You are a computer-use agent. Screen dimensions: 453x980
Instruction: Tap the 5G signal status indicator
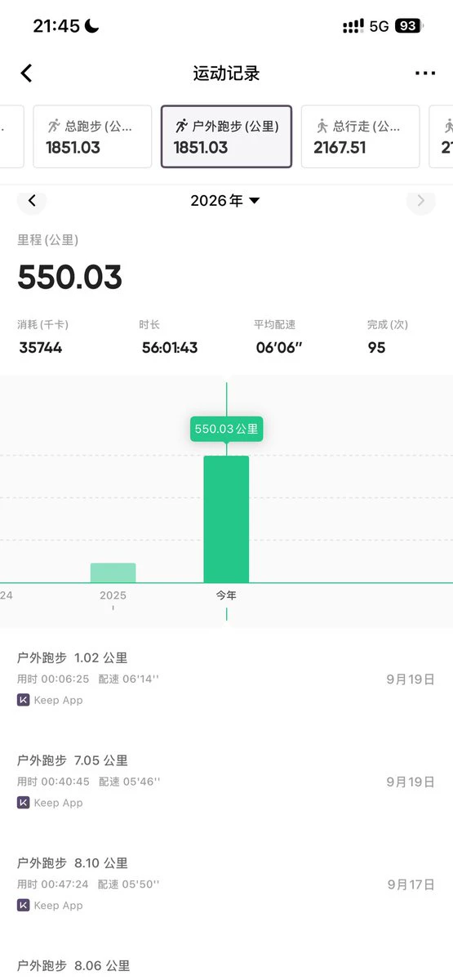[379, 26]
